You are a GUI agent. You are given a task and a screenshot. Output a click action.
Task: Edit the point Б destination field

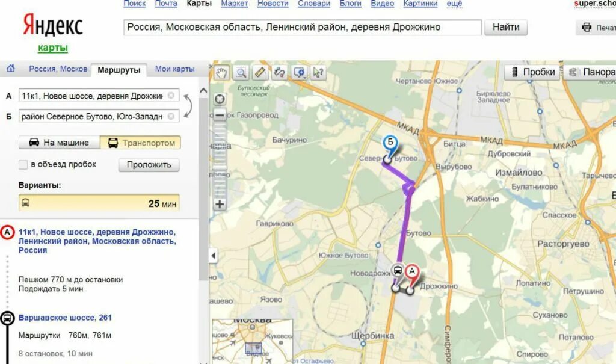coord(99,116)
